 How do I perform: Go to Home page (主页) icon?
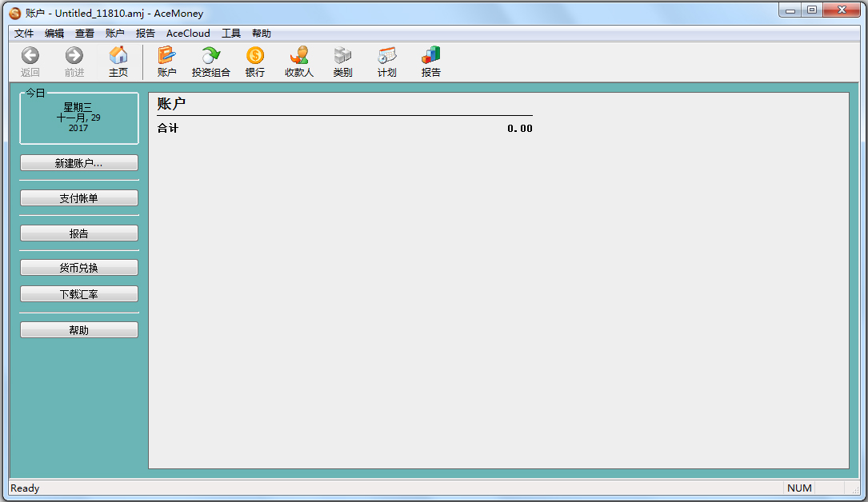point(118,55)
